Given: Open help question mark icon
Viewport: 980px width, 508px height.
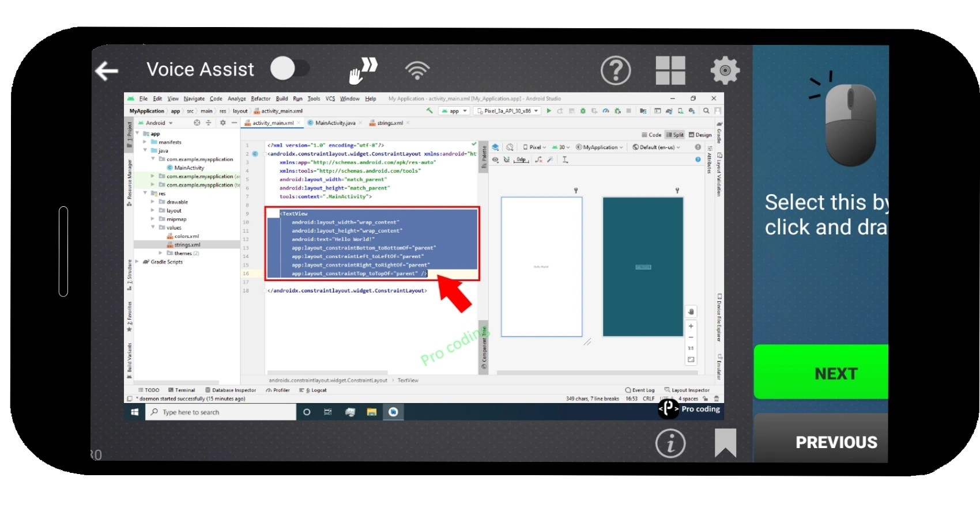Looking at the screenshot, I should click(616, 71).
